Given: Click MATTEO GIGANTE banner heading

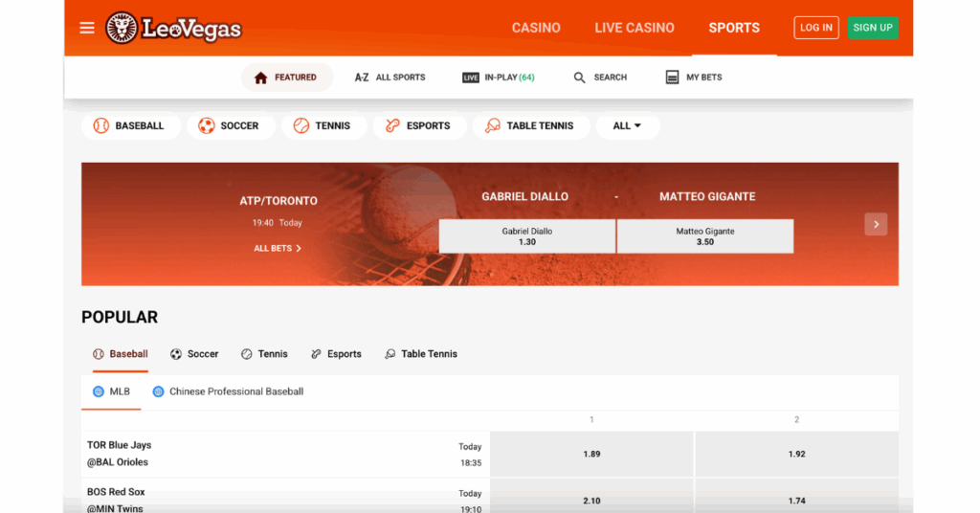Looking at the screenshot, I should click(x=707, y=197).
